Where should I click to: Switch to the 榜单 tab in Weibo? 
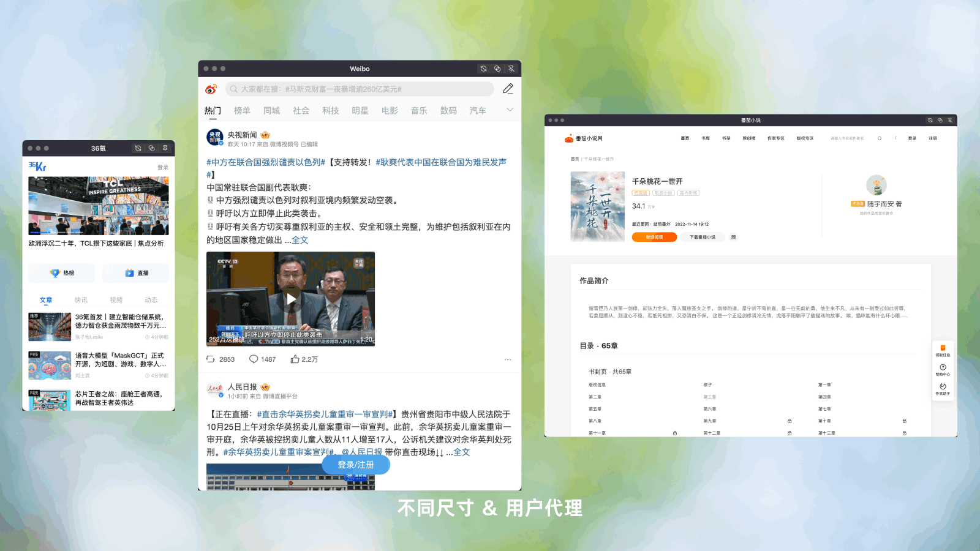point(242,111)
